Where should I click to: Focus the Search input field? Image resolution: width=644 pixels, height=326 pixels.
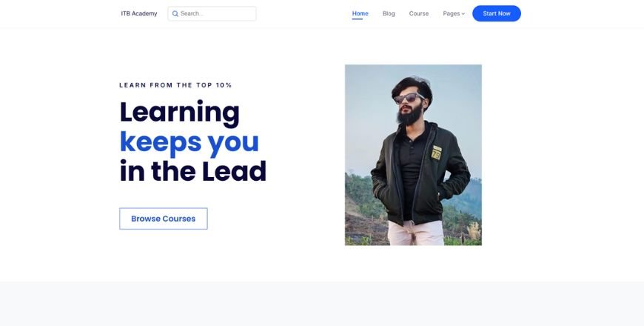[x=212, y=13]
